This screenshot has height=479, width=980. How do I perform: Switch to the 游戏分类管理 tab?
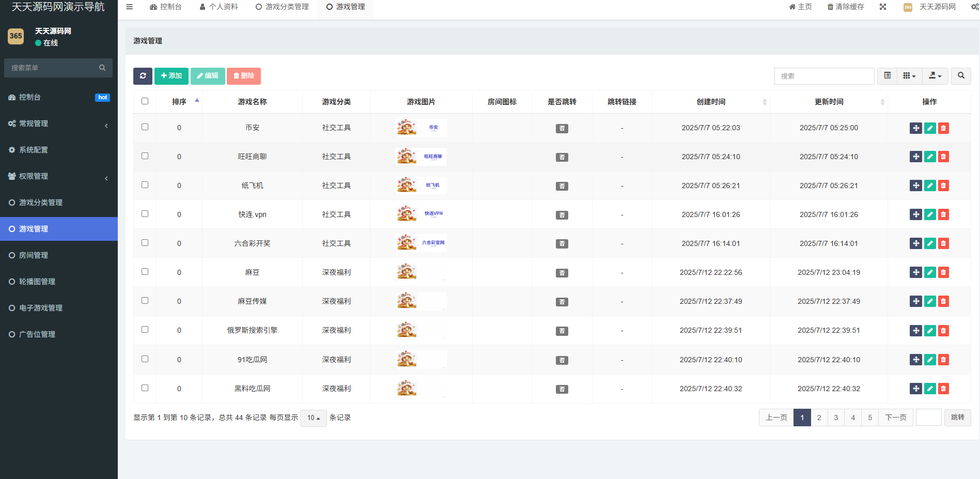[x=282, y=7]
